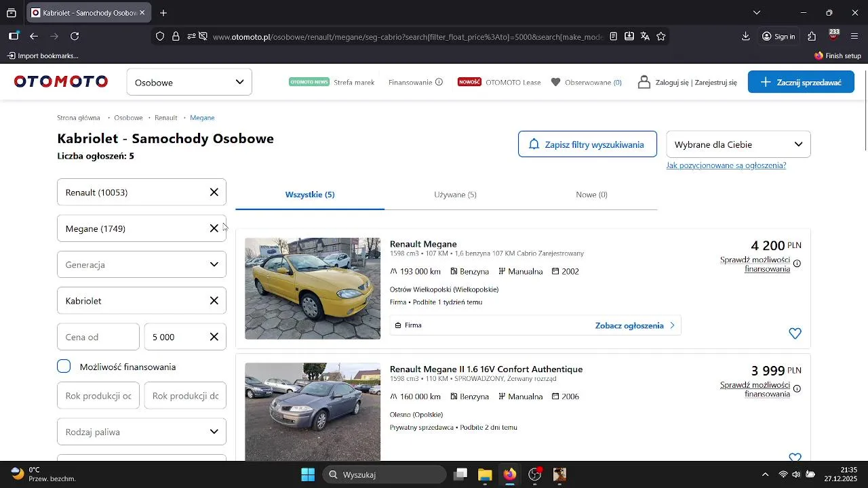Click Jak pozycjonowane są ogłoszenia link
The image size is (868, 488).
[726, 165]
